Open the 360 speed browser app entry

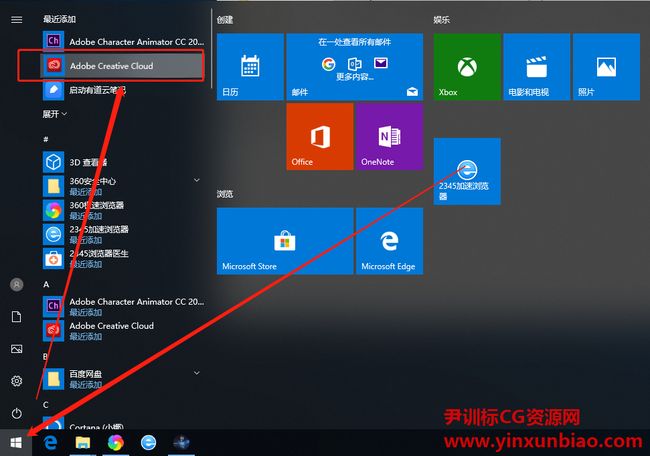pyautogui.click(x=124, y=210)
